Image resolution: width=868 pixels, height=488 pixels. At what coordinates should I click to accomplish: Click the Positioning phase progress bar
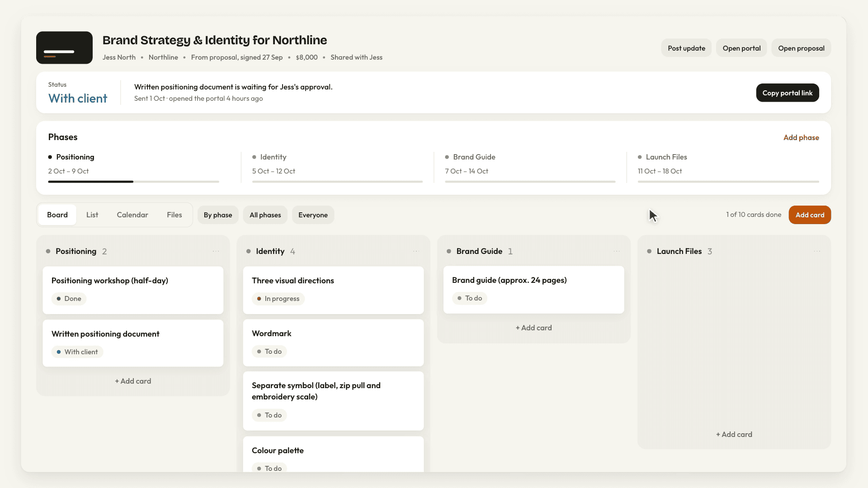(x=133, y=182)
